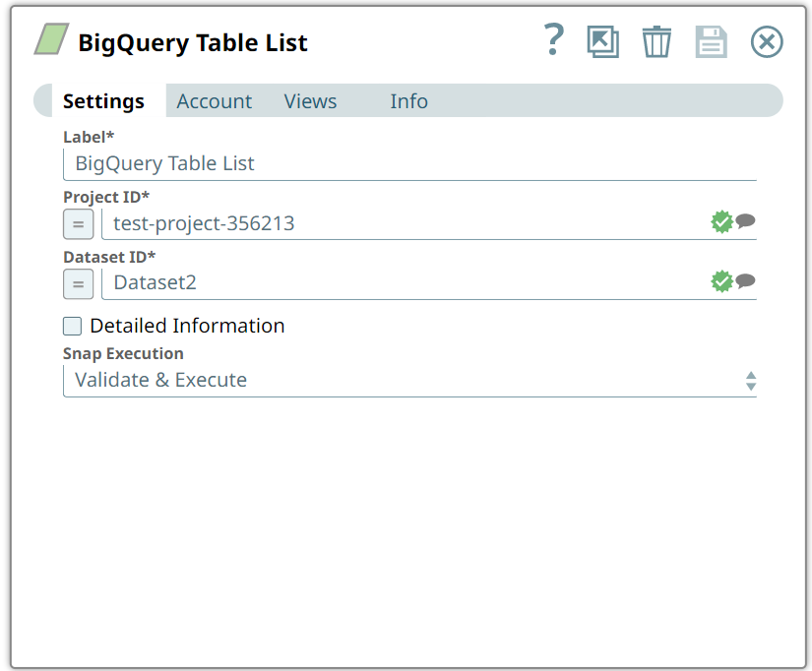This screenshot has width=812, height=671.
Task: Open suggestions bubble for Project ID
Action: pos(745,221)
